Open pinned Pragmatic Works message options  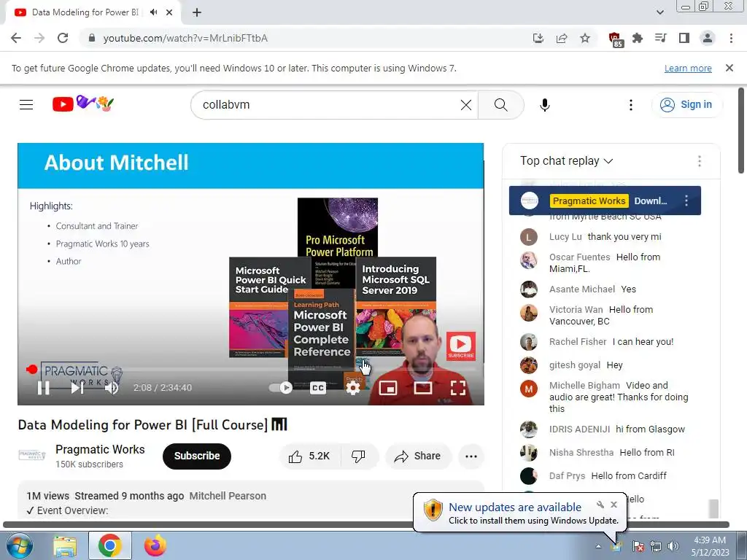(686, 201)
